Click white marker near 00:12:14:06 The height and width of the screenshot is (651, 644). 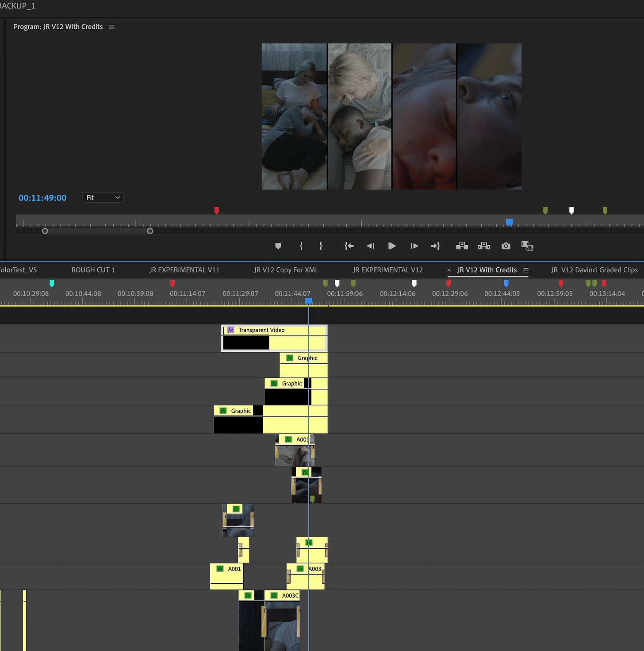414,283
